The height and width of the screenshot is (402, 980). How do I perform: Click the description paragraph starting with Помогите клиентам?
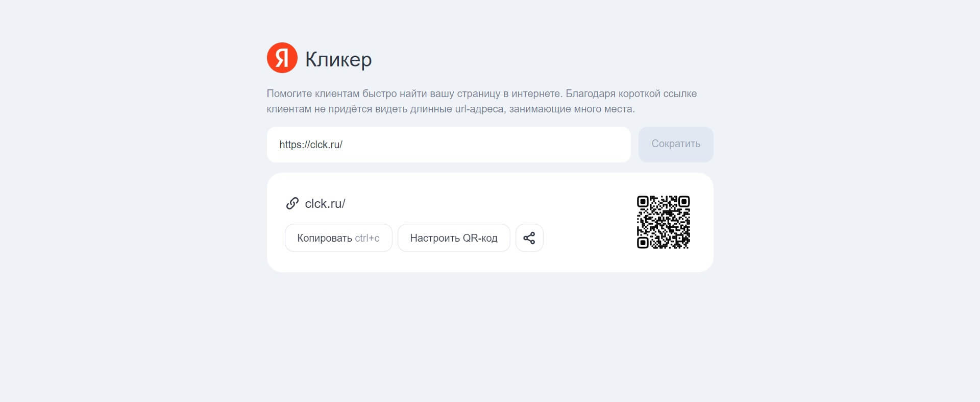pyautogui.click(x=481, y=101)
